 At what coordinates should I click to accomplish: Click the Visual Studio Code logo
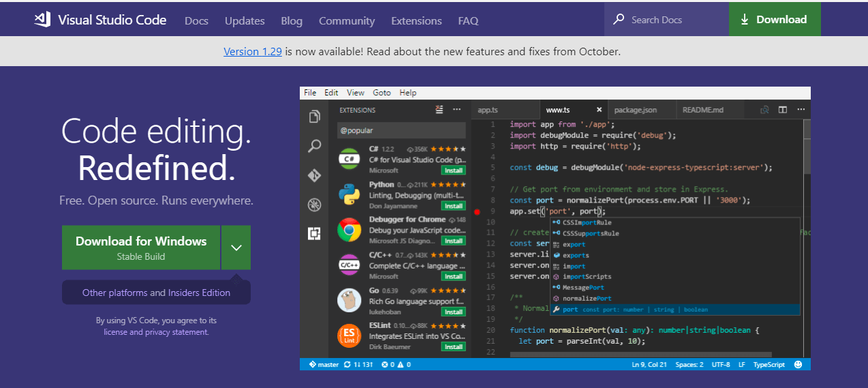click(x=42, y=20)
